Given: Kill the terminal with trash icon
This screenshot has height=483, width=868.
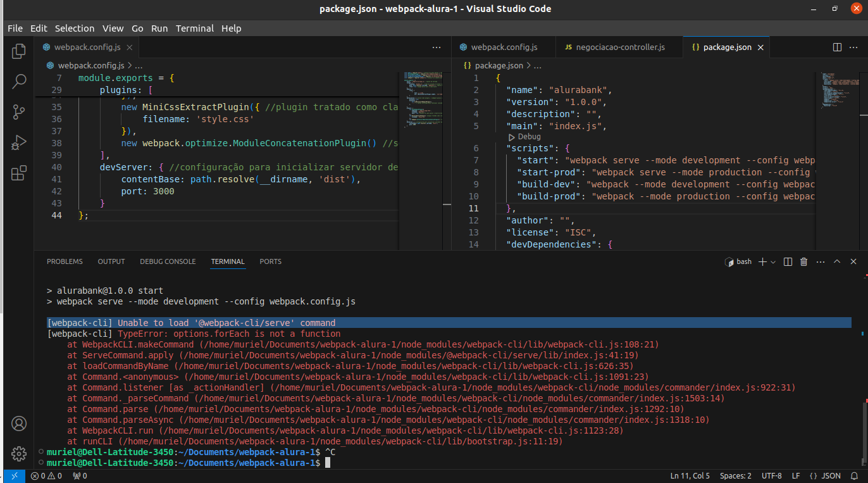Looking at the screenshot, I should click(x=804, y=261).
